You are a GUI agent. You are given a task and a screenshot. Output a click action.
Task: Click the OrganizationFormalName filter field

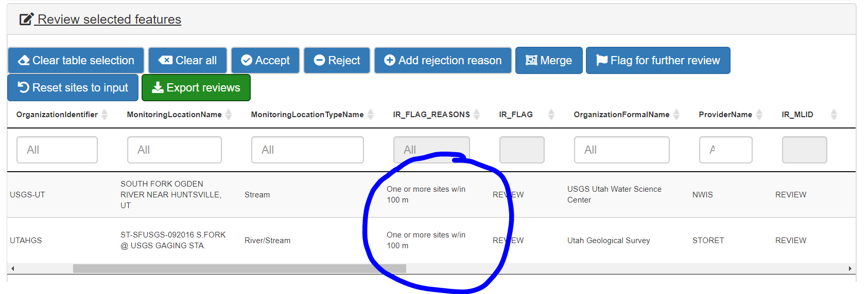point(621,150)
